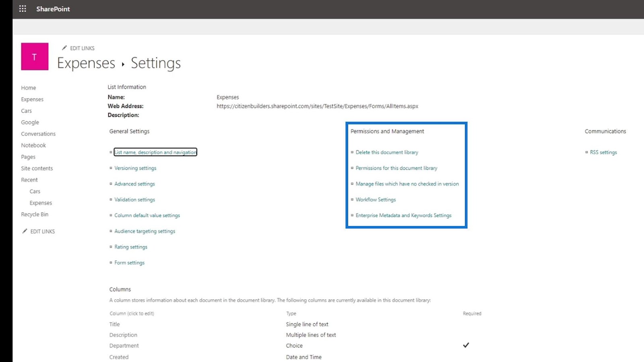This screenshot has height=362, width=644.
Task: Click the 'Multiple lines of text' type cell
Action: 311,335
